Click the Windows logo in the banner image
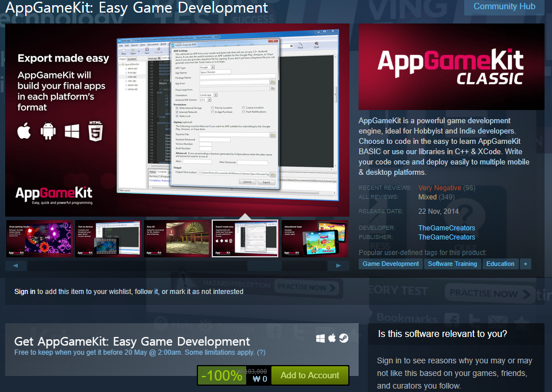The height and width of the screenshot is (392, 552). (71, 131)
